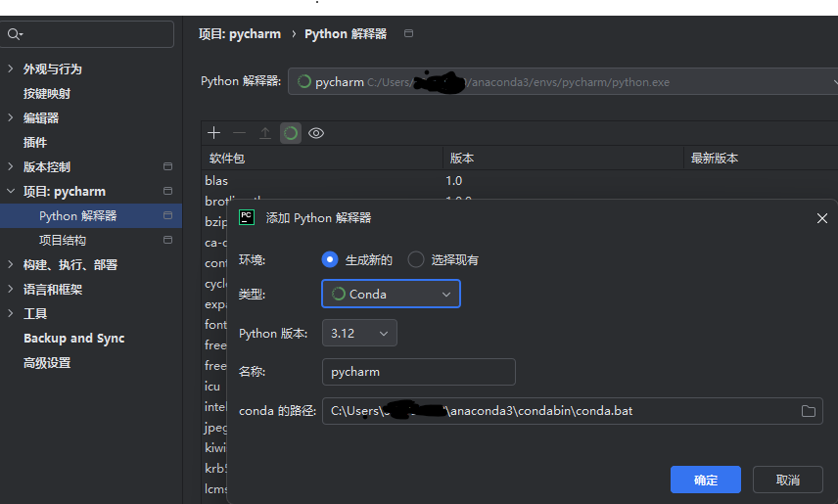The height and width of the screenshot is (504, 838).
Task: Toggle the Conda package manager icon
Action: pyautogui.click(x=291, y=133)
